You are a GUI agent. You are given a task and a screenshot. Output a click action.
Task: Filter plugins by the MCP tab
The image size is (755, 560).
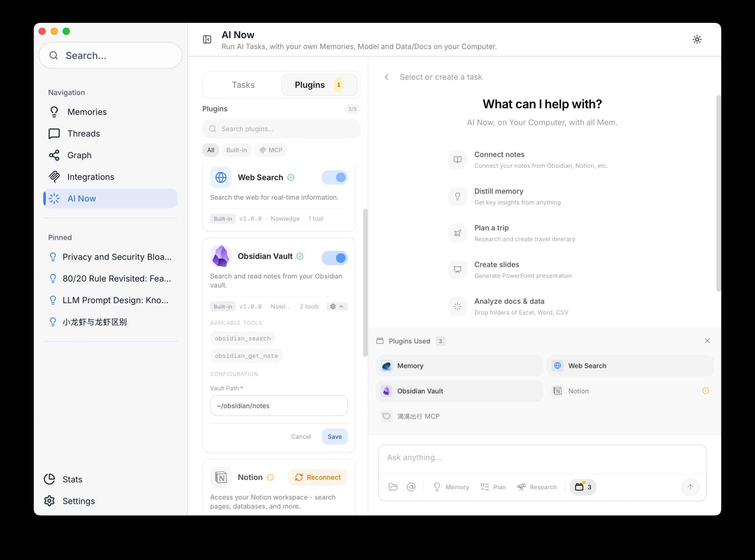pyautogui.click(x=271, y=150)
